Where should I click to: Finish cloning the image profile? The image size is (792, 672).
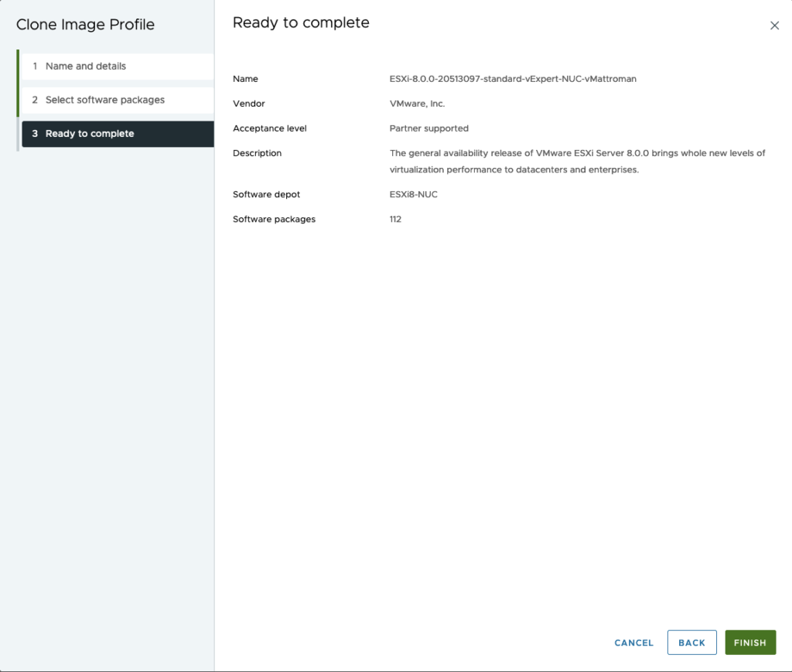click(x=750, y=643)
